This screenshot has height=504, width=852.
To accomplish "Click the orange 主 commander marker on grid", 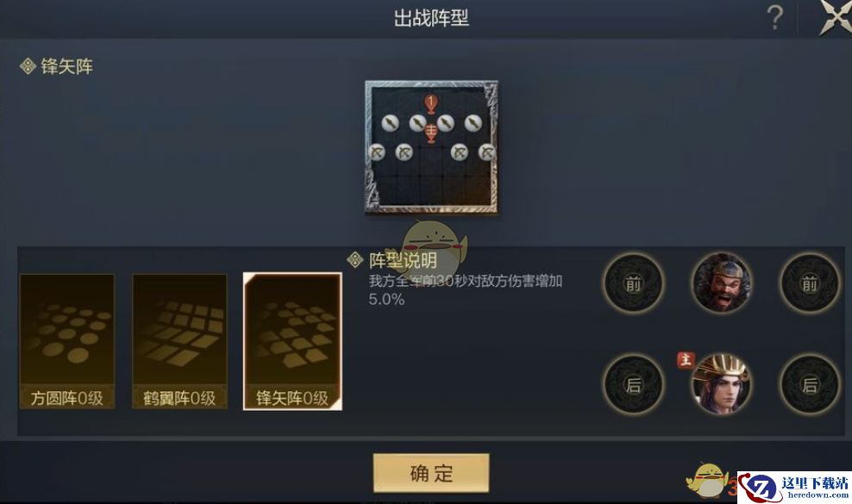I will coord(431,132).
